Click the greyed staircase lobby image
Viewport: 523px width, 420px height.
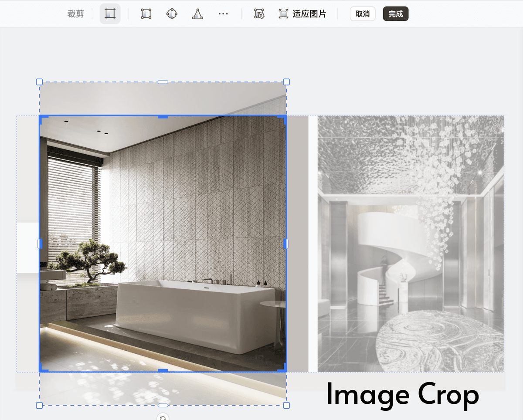pyautogui.click(x=411, y=244)
